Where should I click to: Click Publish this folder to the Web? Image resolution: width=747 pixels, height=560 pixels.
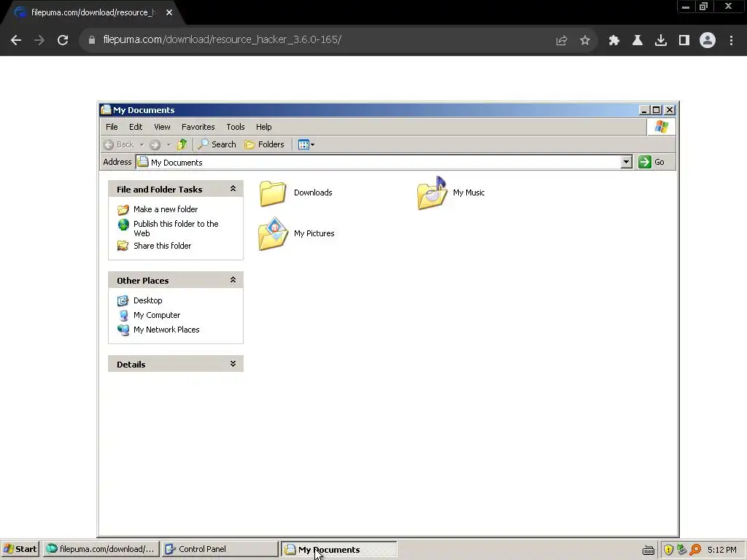tap(176, 228)
